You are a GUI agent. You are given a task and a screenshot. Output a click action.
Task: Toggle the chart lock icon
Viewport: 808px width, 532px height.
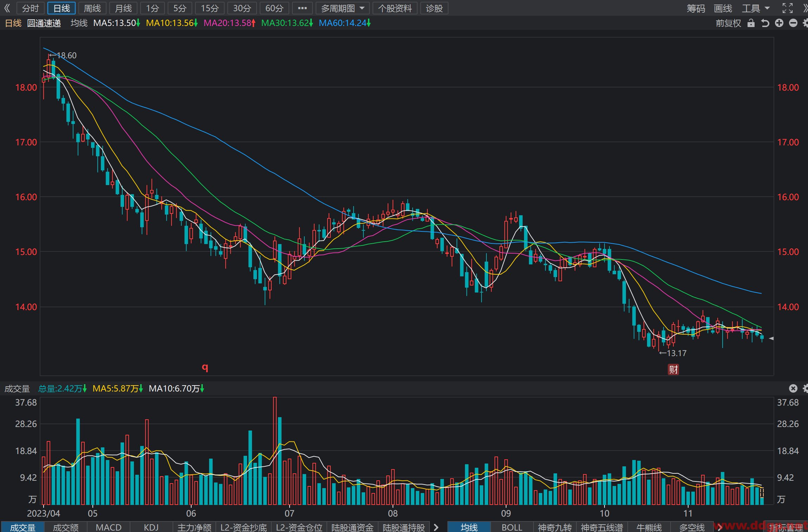[751, 23]
